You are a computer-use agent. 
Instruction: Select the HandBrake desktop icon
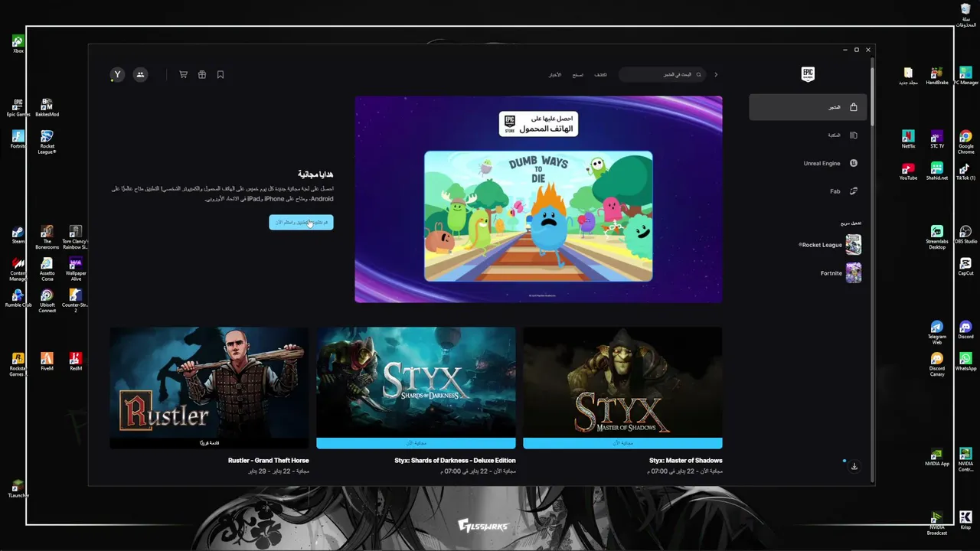tap(937, 75)
